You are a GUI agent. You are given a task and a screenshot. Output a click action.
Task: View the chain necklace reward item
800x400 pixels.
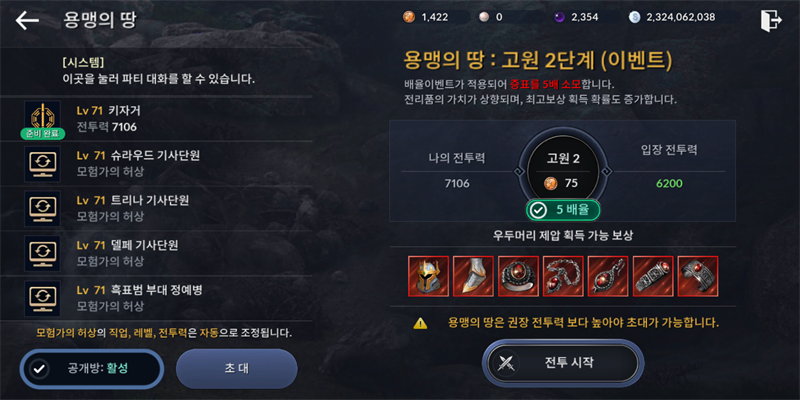pos(563,276)
